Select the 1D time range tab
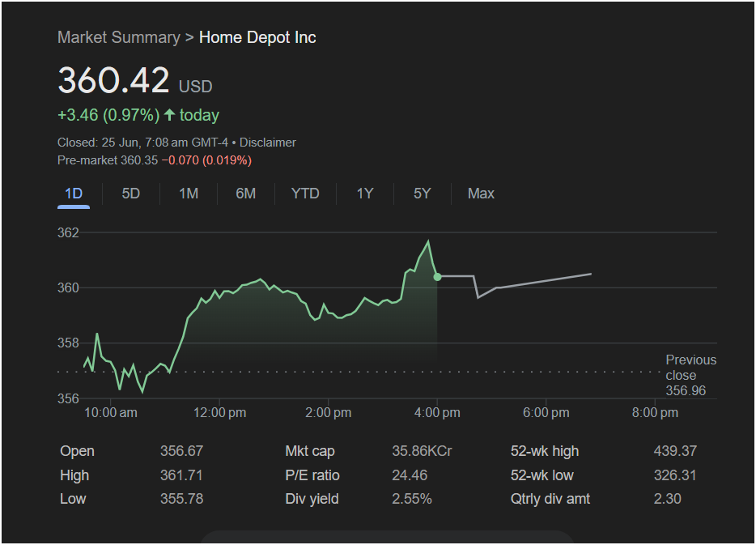 [x=74, y=194]
